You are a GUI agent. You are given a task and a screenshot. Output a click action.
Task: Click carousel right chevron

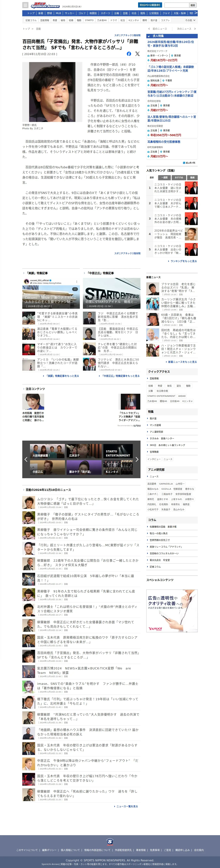pos(137,459)
